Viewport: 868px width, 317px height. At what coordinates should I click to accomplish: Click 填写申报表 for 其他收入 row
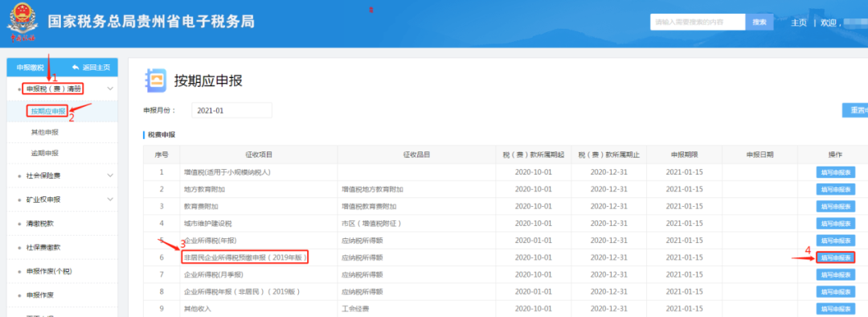pyautogui.click(x=835, y=309)
